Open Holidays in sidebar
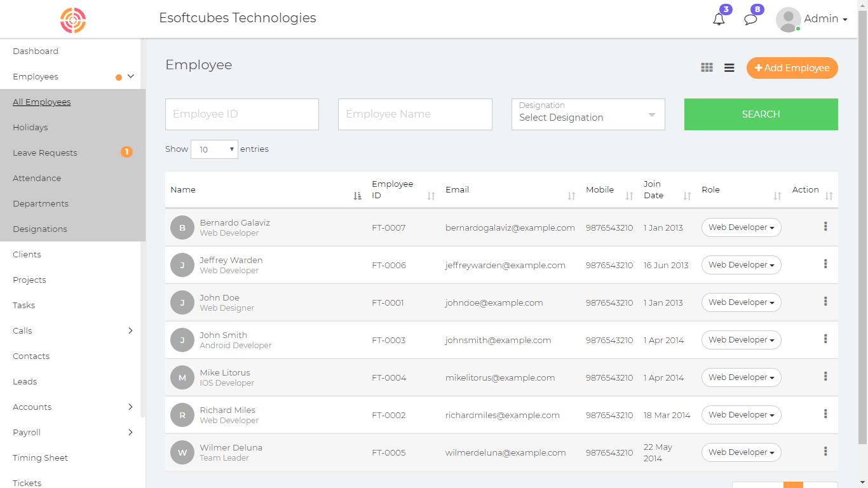The width and height of the screenshot is (868, 488). pyautogui.click(x=31, y=127)
